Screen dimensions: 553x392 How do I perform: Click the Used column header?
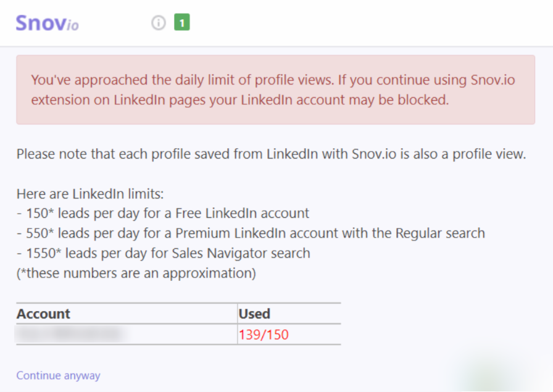pos(254,314)
